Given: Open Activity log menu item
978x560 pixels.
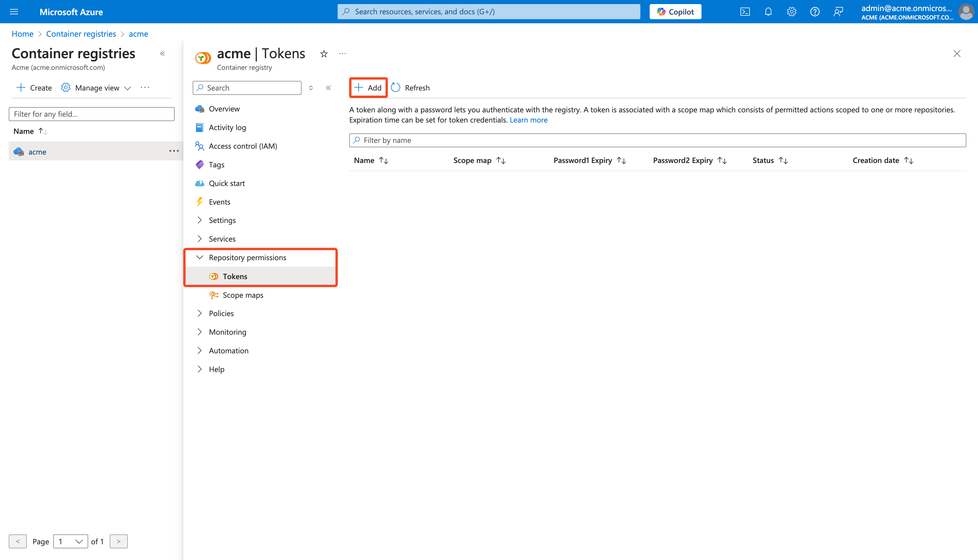Looking at the screenshot, I should [227, 127].
